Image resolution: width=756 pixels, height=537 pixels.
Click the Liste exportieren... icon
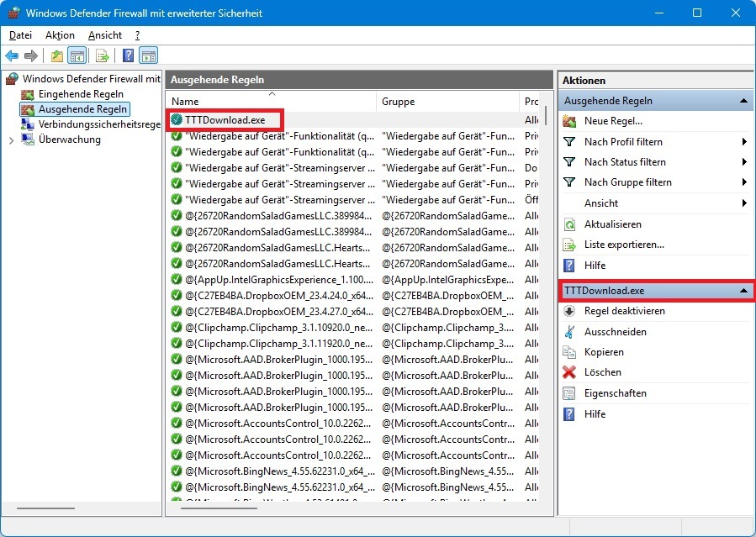pos(569,245)
